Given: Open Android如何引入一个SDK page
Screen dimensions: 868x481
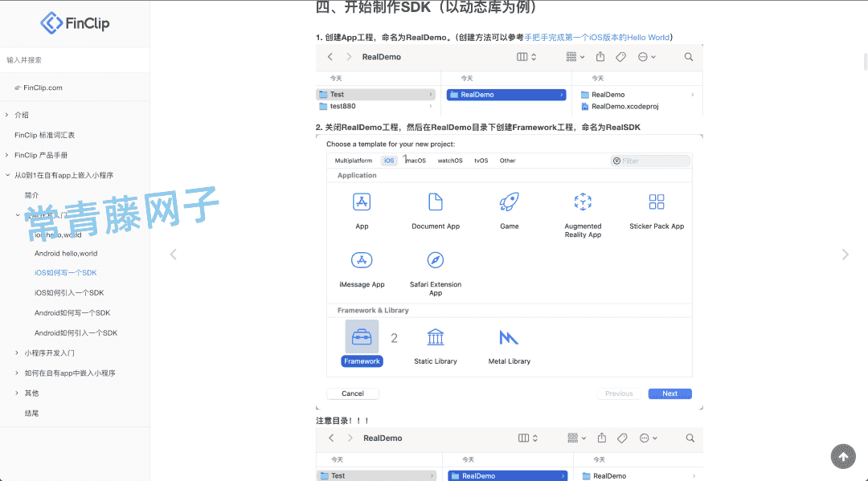Looking at the screenshot, I should click(x=76, y=332).
